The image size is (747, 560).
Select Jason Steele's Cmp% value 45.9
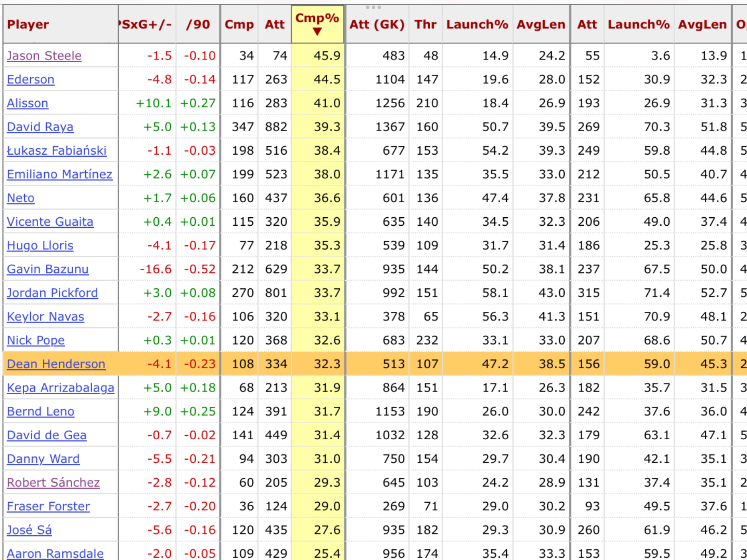click(x=327, y=56)
